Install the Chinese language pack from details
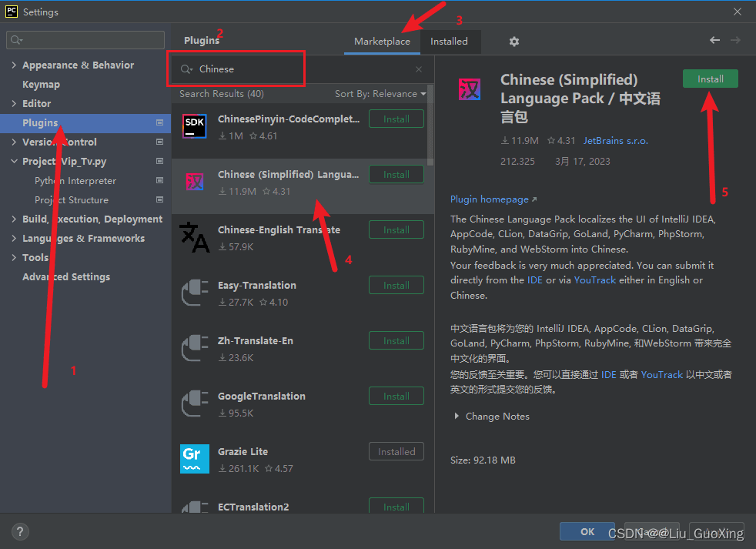The image size is (756, 549). point(711,79)
